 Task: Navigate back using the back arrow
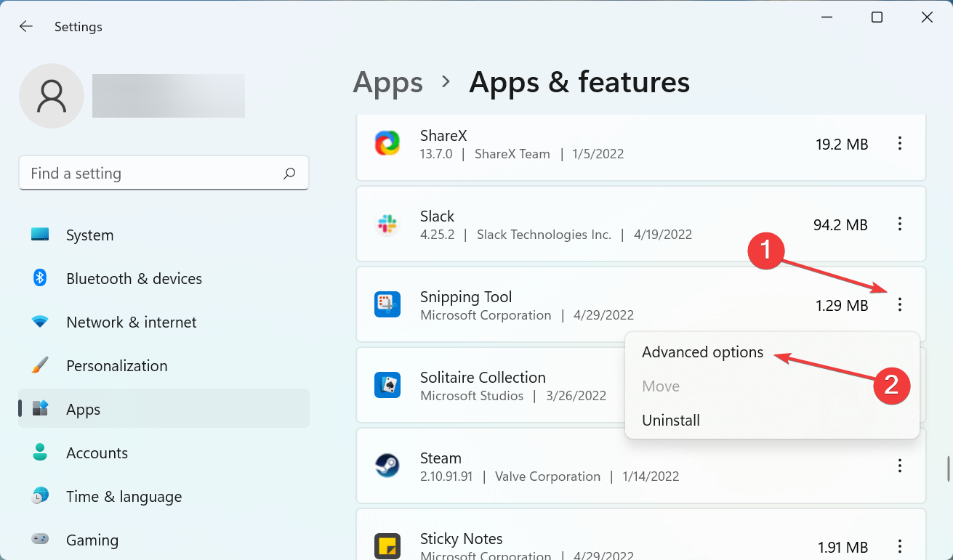(x=26, y=26)
